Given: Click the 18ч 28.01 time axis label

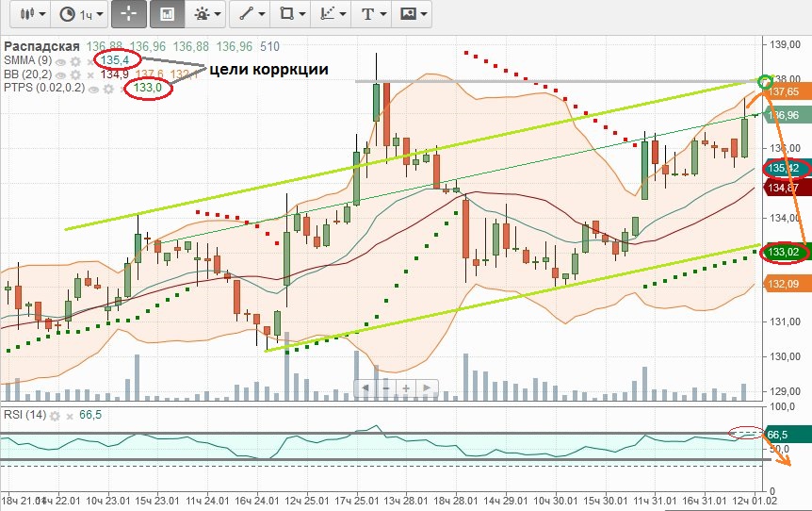Looking at the screenshot, I should coord(456,501).
